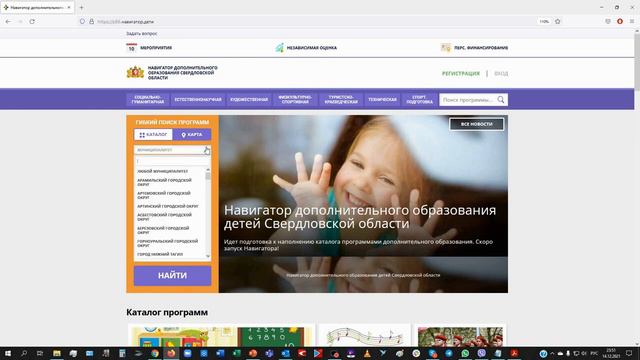Open the Художественная category

(x=249, y=100)
